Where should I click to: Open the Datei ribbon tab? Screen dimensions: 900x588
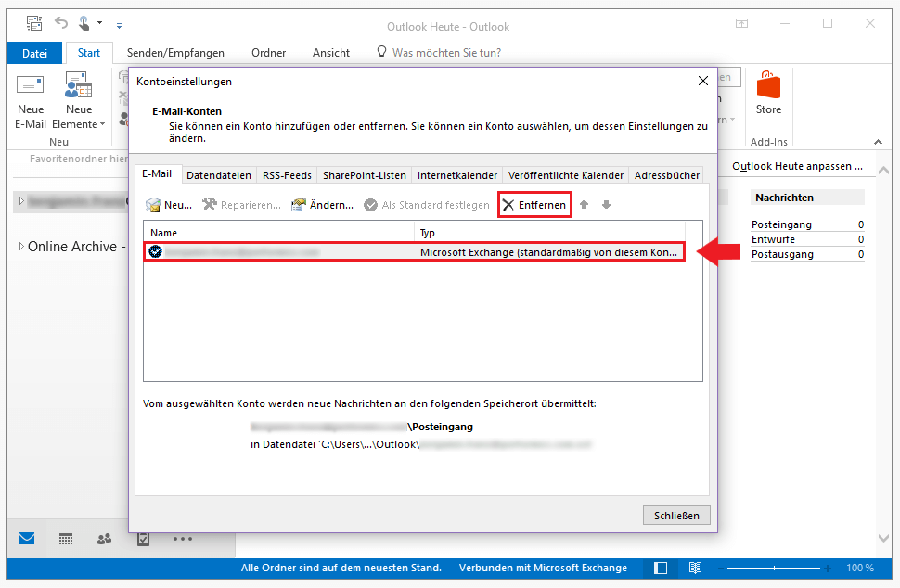click(34, 54)
